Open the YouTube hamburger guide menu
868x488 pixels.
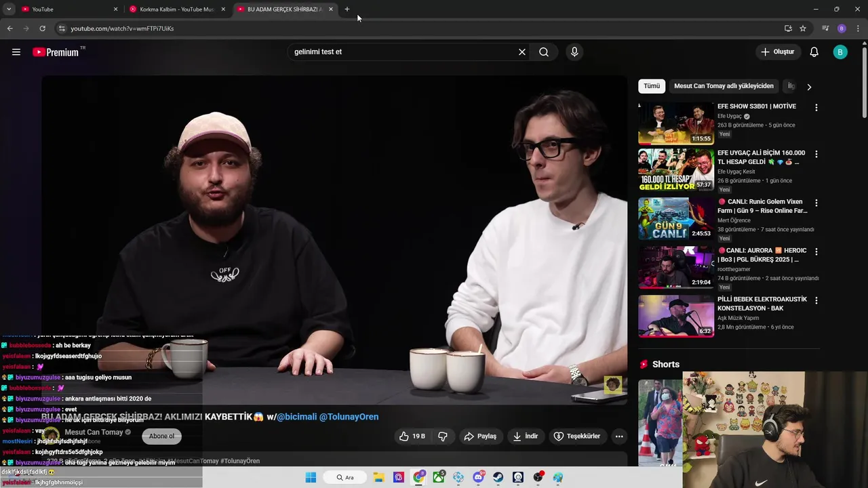pyautogui.click(x=16, y=52)
